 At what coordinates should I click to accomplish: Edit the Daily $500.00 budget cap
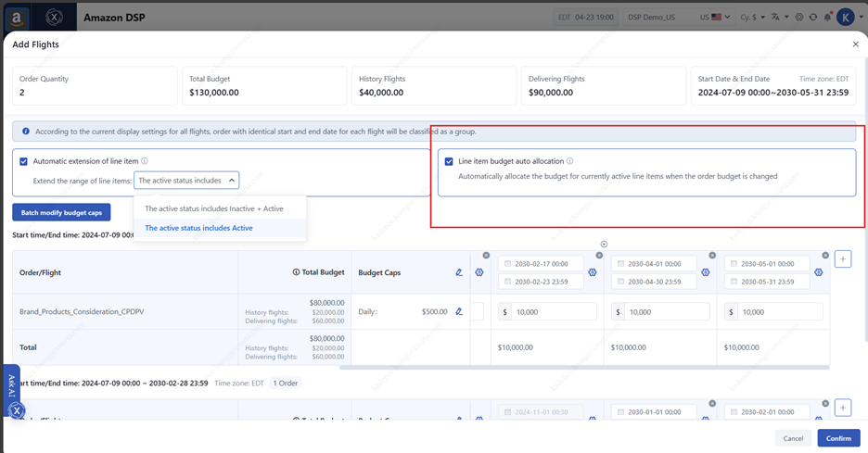point(459,312)
